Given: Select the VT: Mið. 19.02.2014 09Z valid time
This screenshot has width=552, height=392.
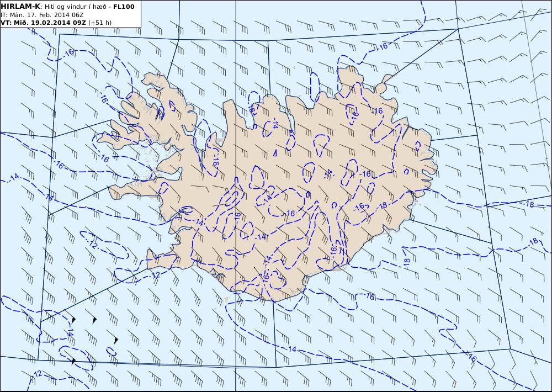Looking at the screenshot, I should point(44,23).
